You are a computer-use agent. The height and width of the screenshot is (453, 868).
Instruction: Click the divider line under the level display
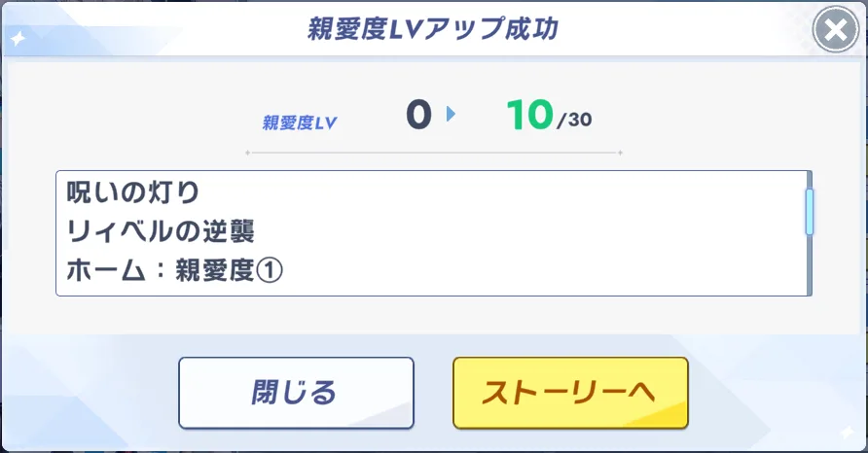pyautogui.click(x=433, y=153)
